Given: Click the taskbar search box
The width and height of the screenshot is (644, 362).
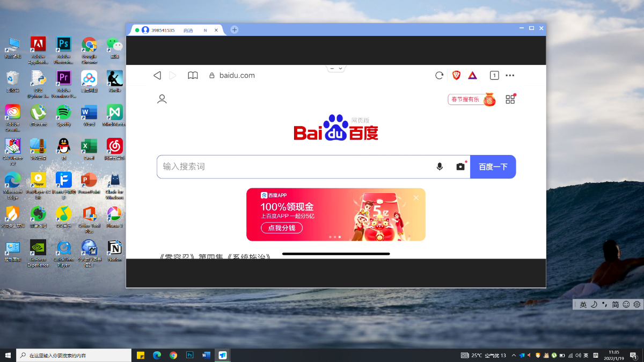Looking at the screenshot, I should 74,355.
